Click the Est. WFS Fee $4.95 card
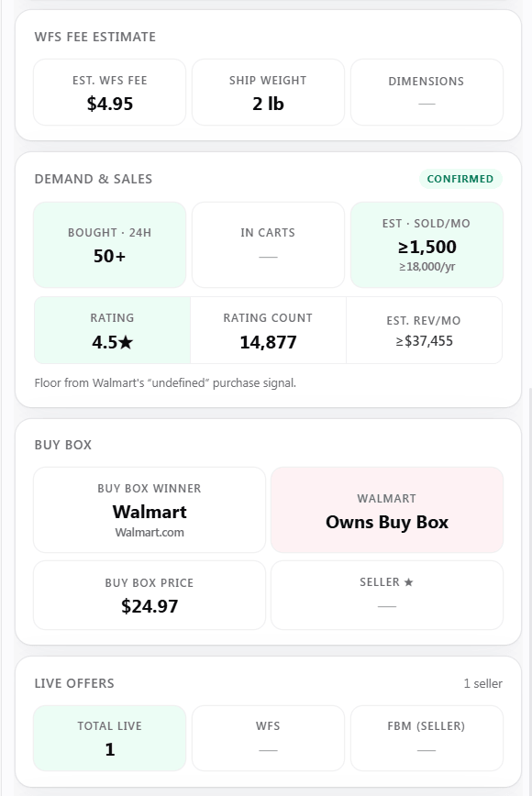The image size is (532, 796). click(110, 93)
